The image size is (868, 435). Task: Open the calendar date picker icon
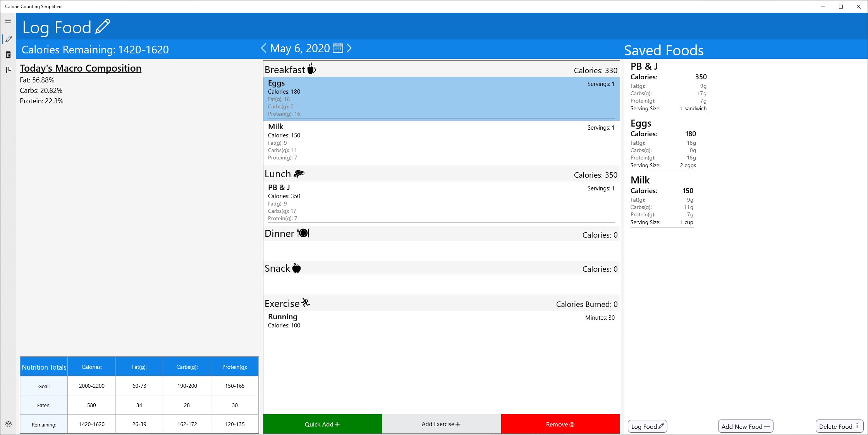(338, 48)
